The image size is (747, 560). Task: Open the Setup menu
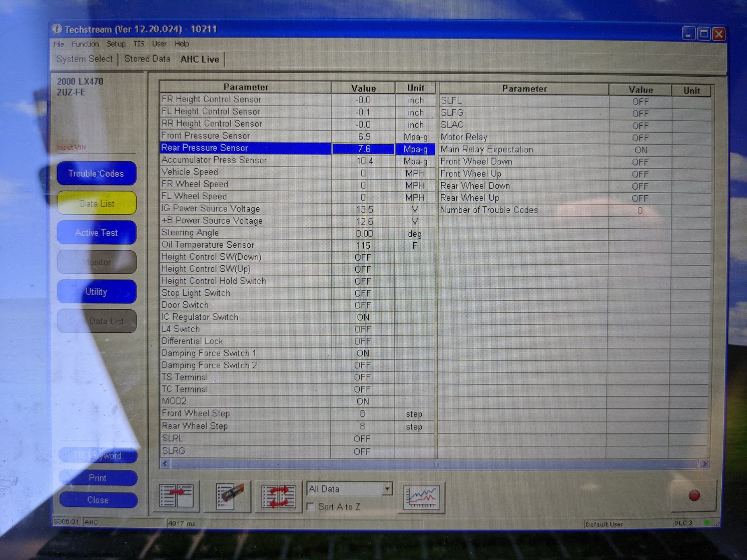116,44
